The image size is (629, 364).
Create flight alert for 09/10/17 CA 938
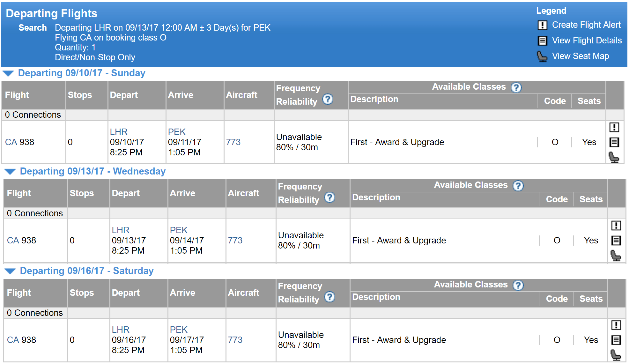coord(614,127)
